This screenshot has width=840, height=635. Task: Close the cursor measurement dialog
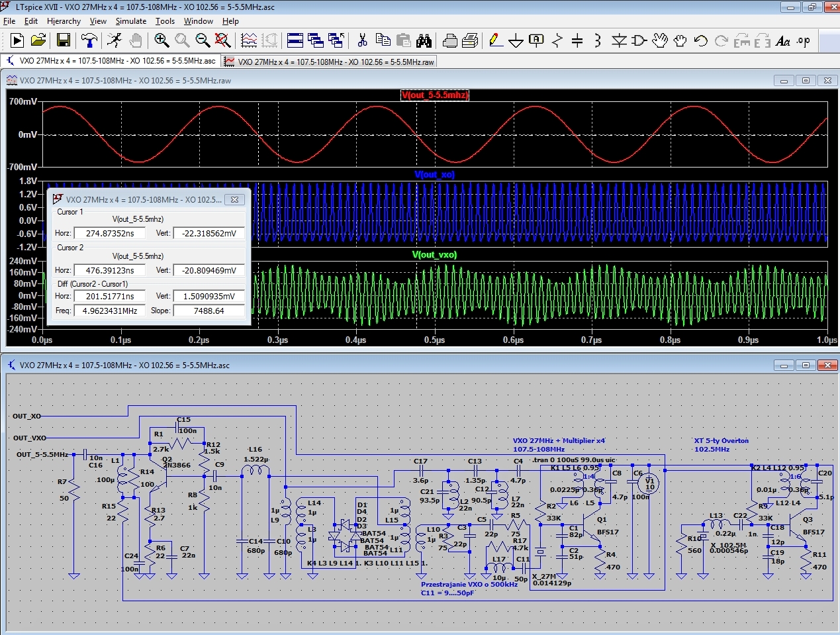pos(234,199)
